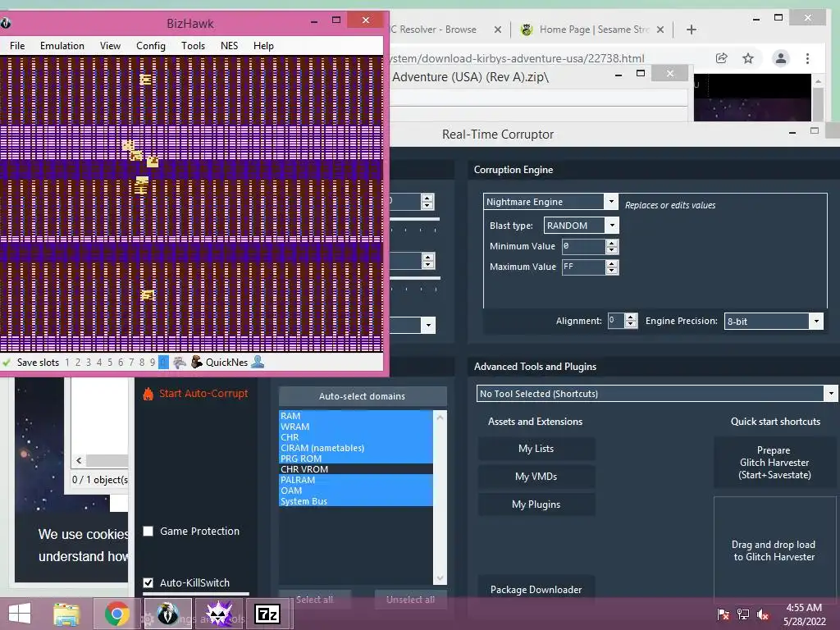840x630 pixels.
Task: Click the QuickNes core icon
Action: (x=197, y=362)
